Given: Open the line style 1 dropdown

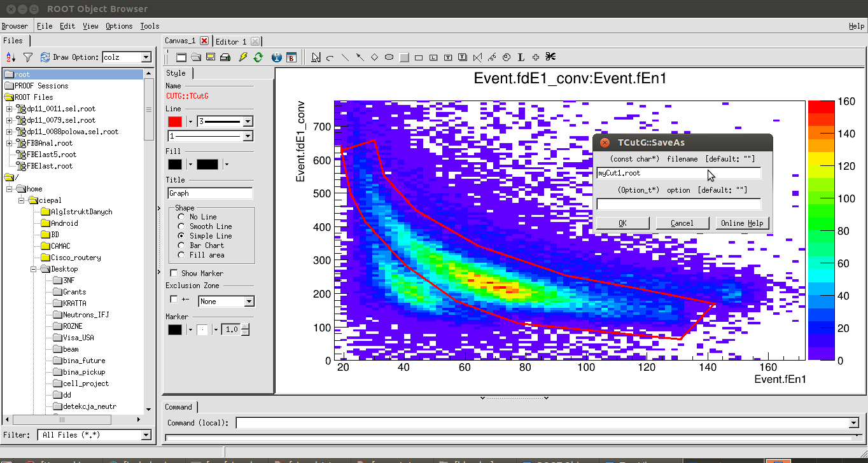Looking at the screenshot, I should coord(248,136).
